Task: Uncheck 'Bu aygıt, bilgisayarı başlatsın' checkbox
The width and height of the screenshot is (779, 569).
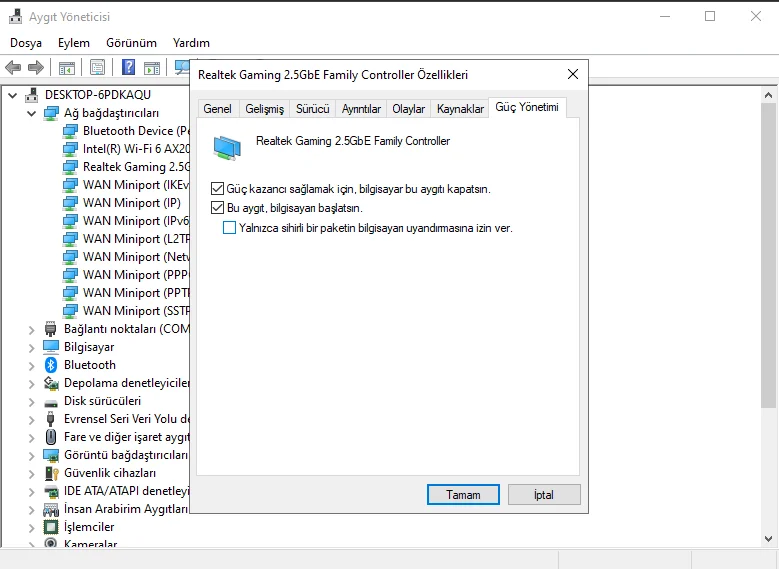Action: tap(217, 208)
